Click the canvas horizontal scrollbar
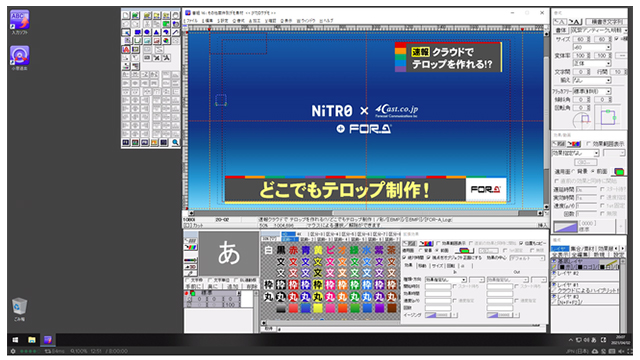Viewport: 640px width, 360px height. click(365, 213)
